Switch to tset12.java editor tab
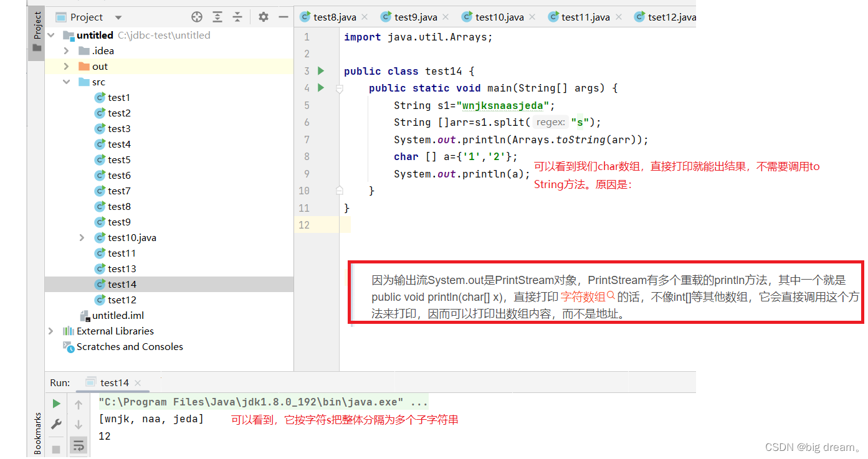 pos(665,17)
